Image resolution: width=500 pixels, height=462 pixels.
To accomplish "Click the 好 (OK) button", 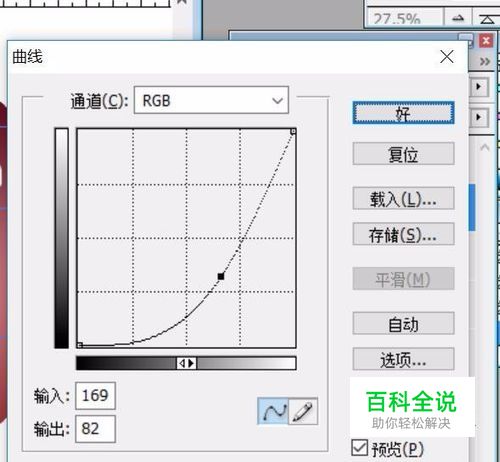I will 403,113.
